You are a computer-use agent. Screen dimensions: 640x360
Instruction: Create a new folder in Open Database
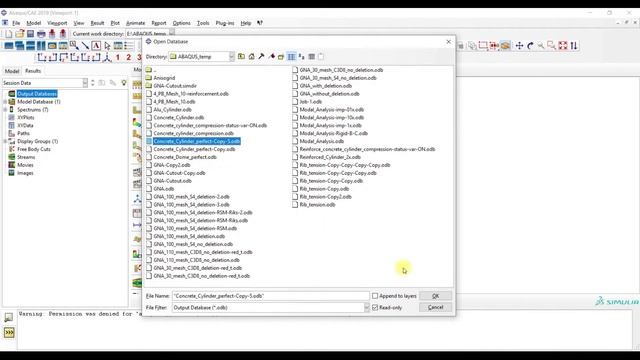coord(281,57)
